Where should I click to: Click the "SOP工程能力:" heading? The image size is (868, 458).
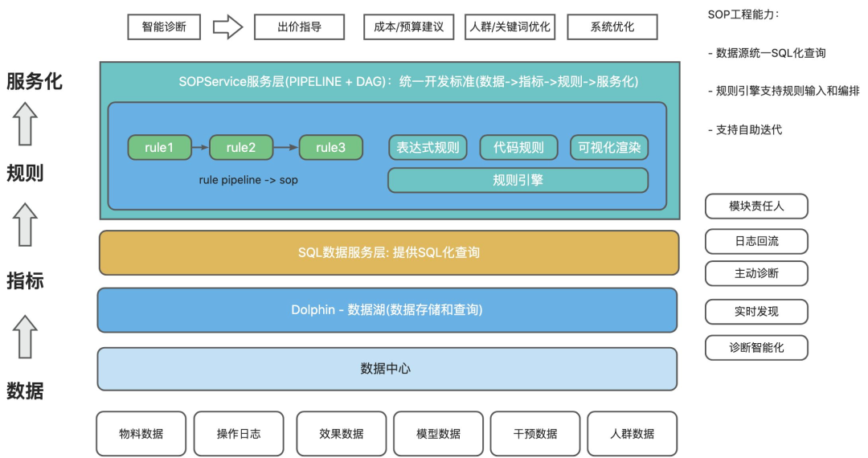(x=743, y=14)
